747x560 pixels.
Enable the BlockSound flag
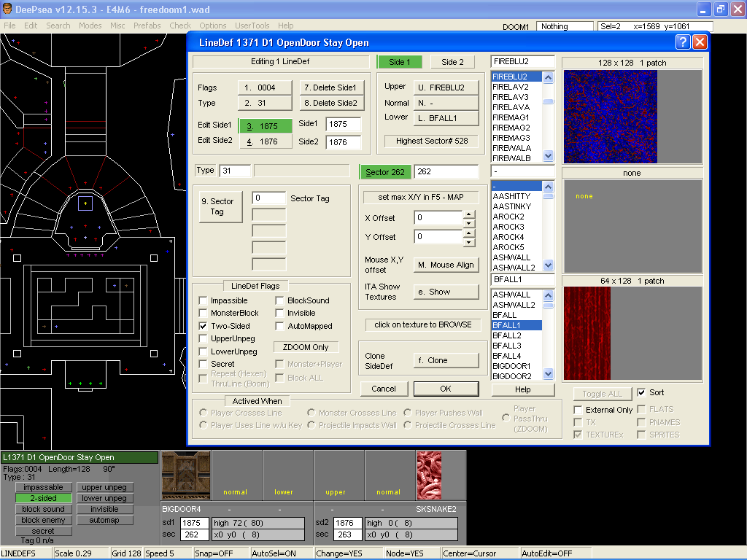(x=279, y=300)
